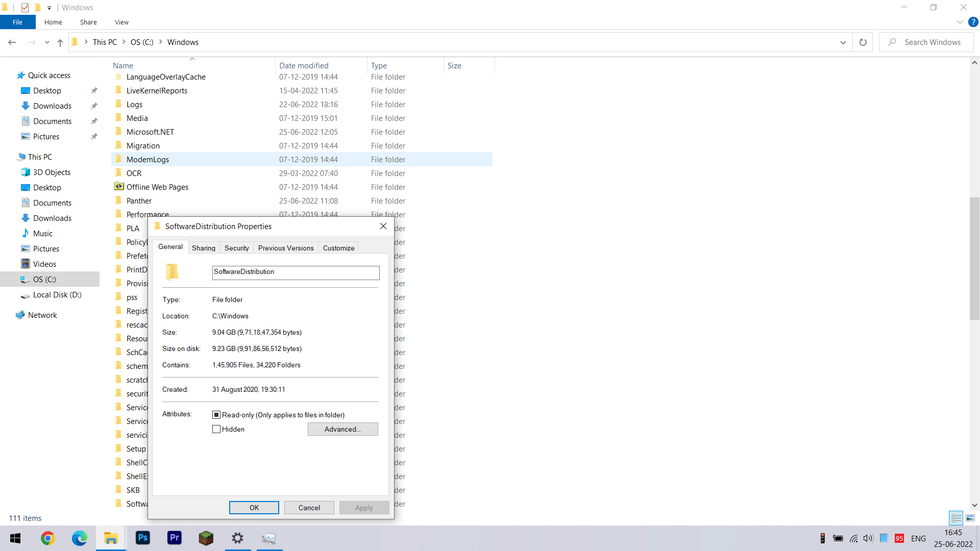Screen dimensions: 980x551
Task: Switch to details view layout icon
Action: coord(956,518)
